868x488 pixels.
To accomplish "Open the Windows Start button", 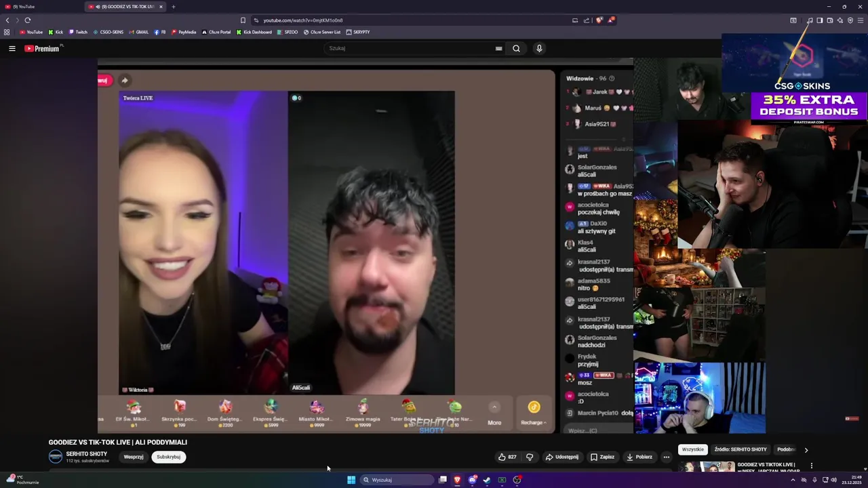I will click(x=351, y=480).
